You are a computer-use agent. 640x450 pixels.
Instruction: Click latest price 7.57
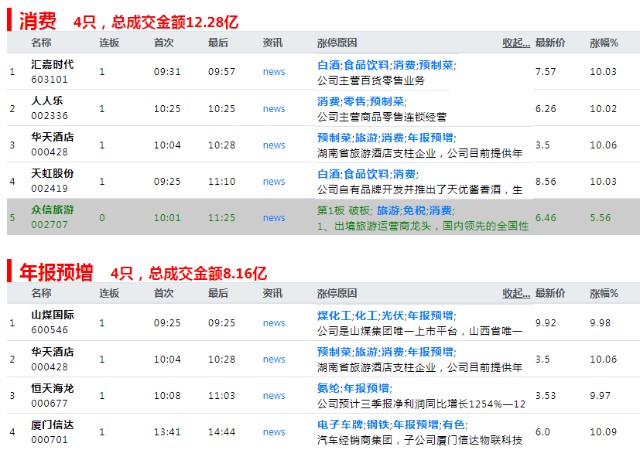coord(545,71)
